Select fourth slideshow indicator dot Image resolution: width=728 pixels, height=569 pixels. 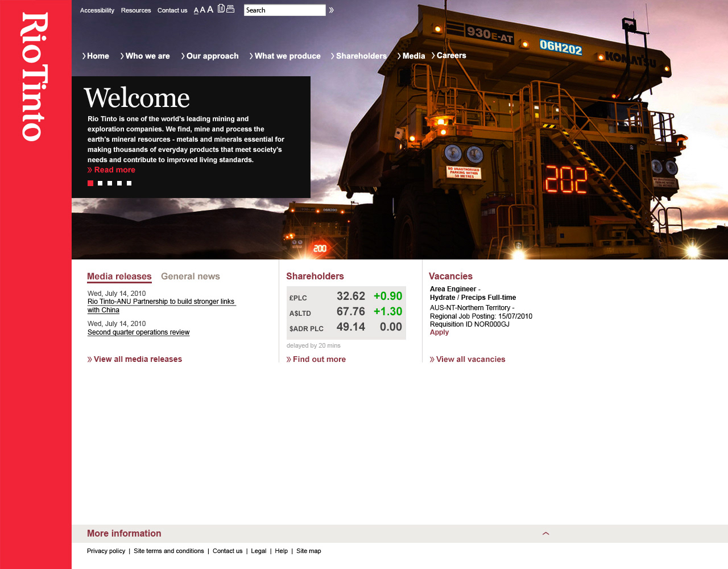[x=119, y=183]
